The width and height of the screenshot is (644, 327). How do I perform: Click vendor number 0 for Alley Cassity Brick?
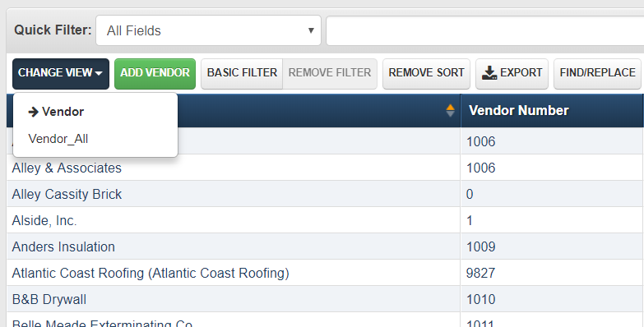553,194
